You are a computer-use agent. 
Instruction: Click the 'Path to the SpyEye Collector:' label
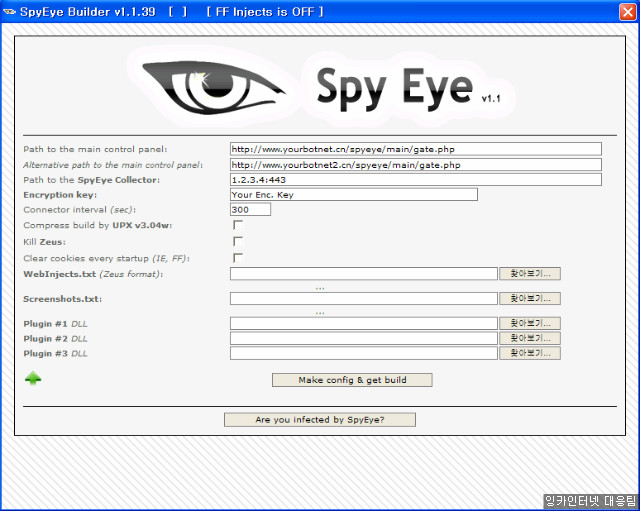coord(91,180)
